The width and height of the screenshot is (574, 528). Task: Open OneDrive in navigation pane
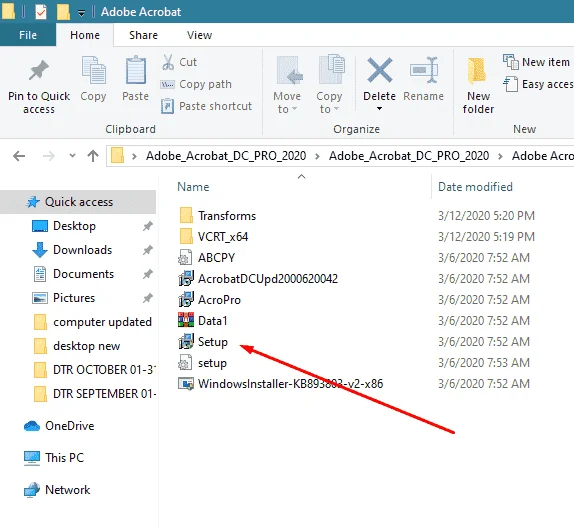pyautogui.click(x=59, y=426)
